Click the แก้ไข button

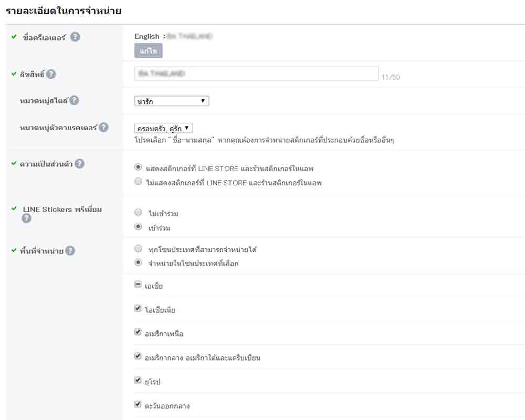point(149,51)
